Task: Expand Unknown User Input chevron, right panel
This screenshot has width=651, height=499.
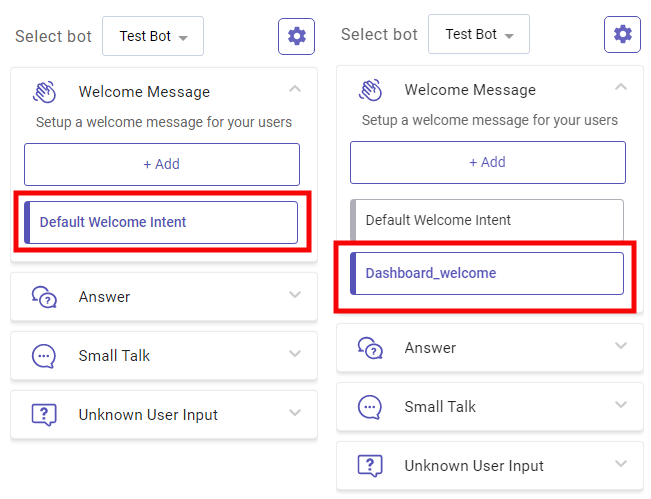Action: [x=621, y=463]
